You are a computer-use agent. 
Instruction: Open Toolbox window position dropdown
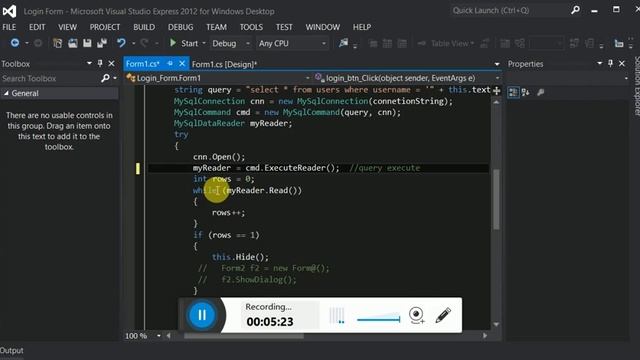tap(89, 63)
